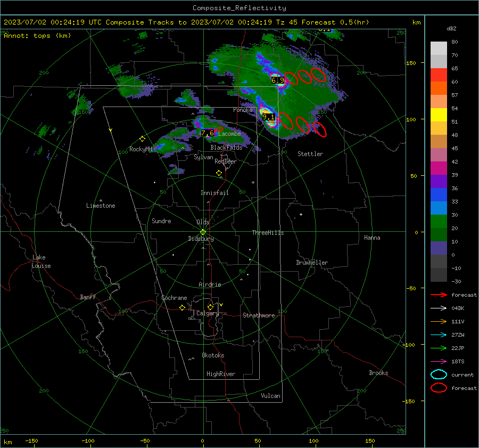Click the cyan current ellipse legend icon
The height and width of the screenshot is (448, 479).
click(x=439, y=374)
